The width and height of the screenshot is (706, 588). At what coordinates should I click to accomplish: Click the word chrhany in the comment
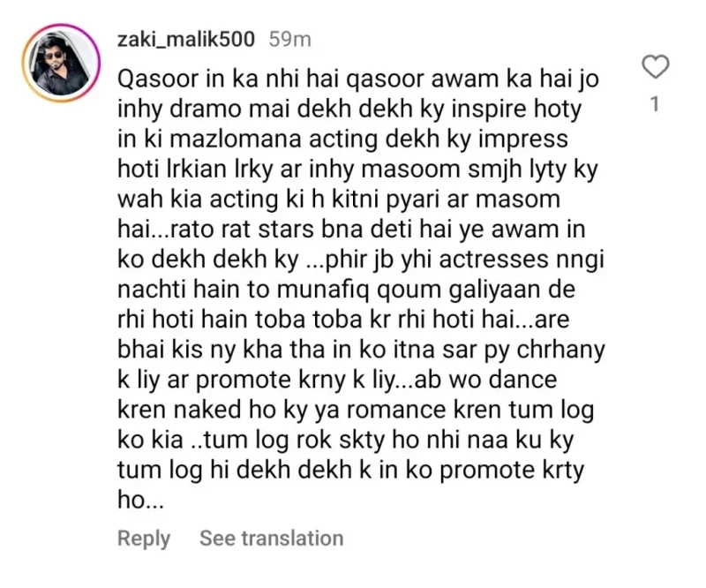pos(560,351)
